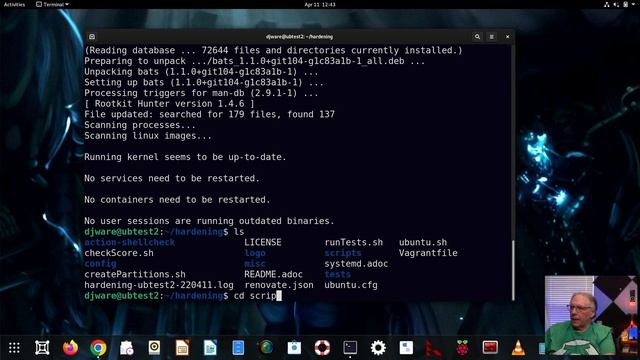Open LibreOffice Impress from the dock
Image resolution: width=640 pixels, height=360 pixels.
[182, 348]
